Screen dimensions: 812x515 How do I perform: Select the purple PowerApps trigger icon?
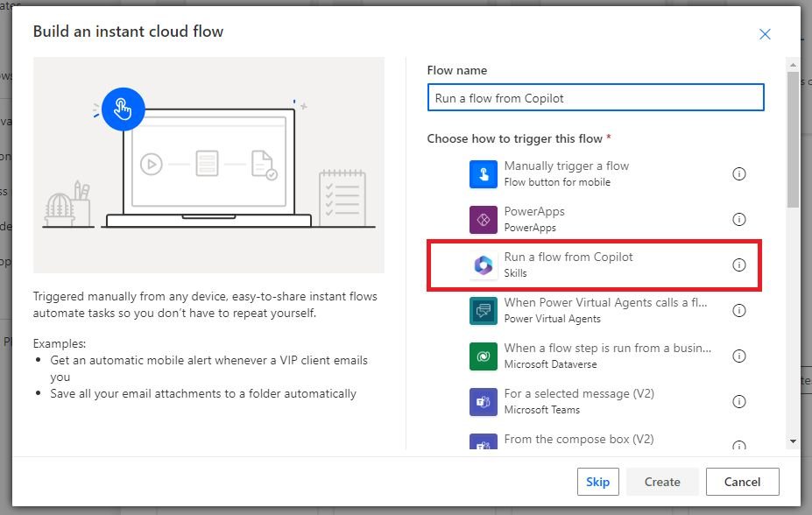tap(484, 220)
